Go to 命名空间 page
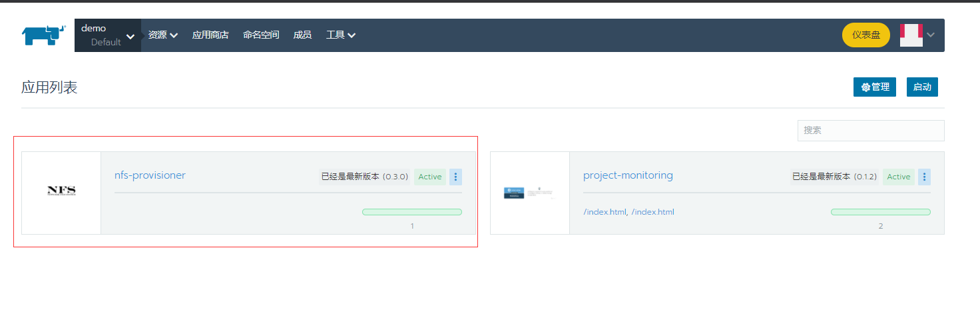The height and width of the screenshot is (328, 980). pos(261,35)
